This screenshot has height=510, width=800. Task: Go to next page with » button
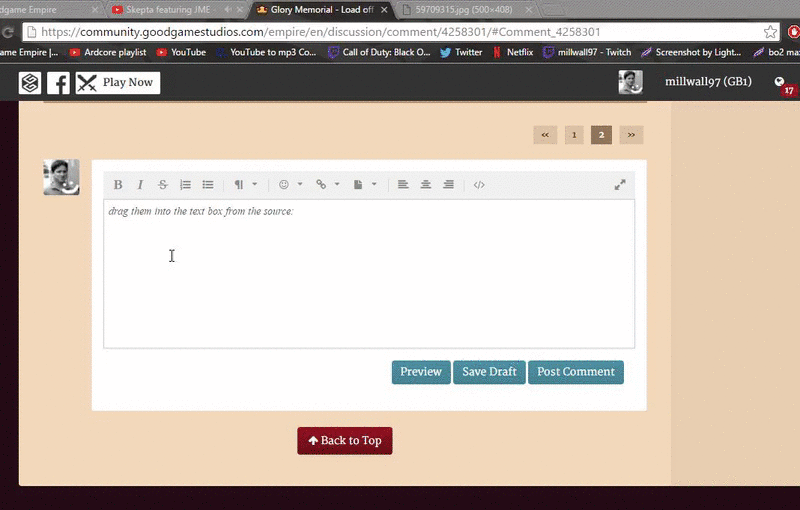[631, 135]
